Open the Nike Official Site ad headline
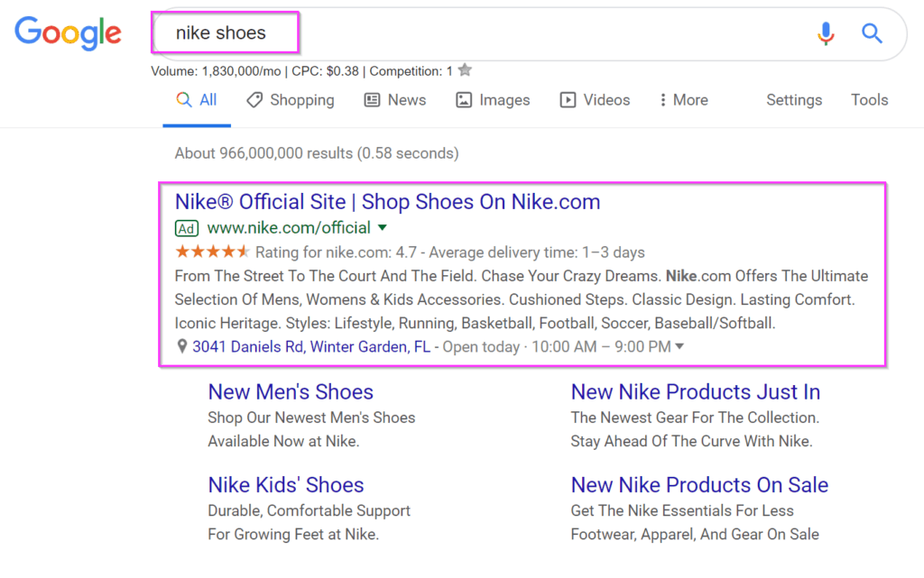Screen dimensions: 924x578 (x=387, y=202)
